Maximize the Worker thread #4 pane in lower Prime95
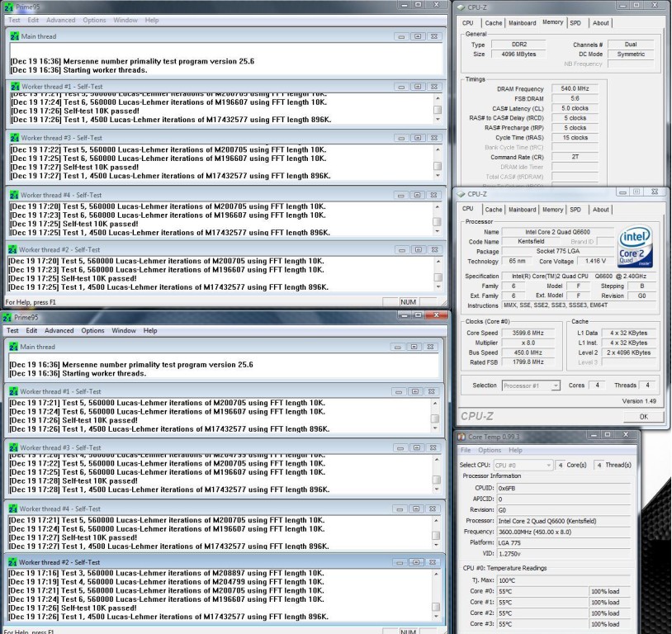672x634 pixels. 416,509
